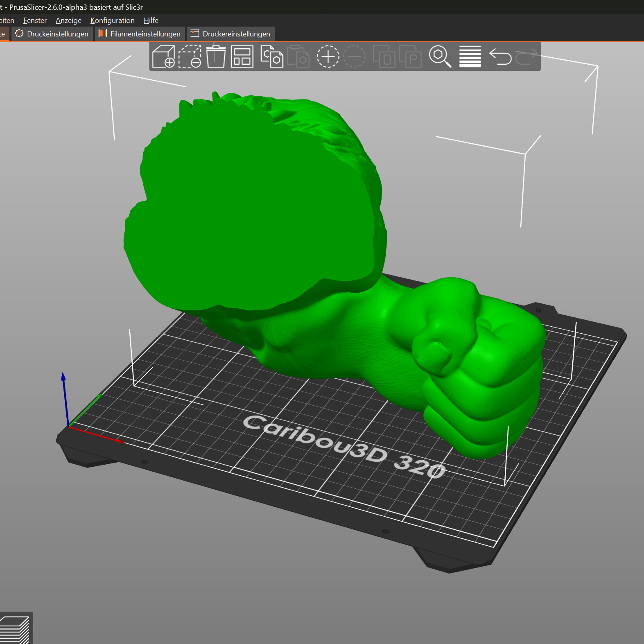This screenshot has width=644, height=644.
Task: Open the Druckeinstellungen tab
Action: point(52,34)
